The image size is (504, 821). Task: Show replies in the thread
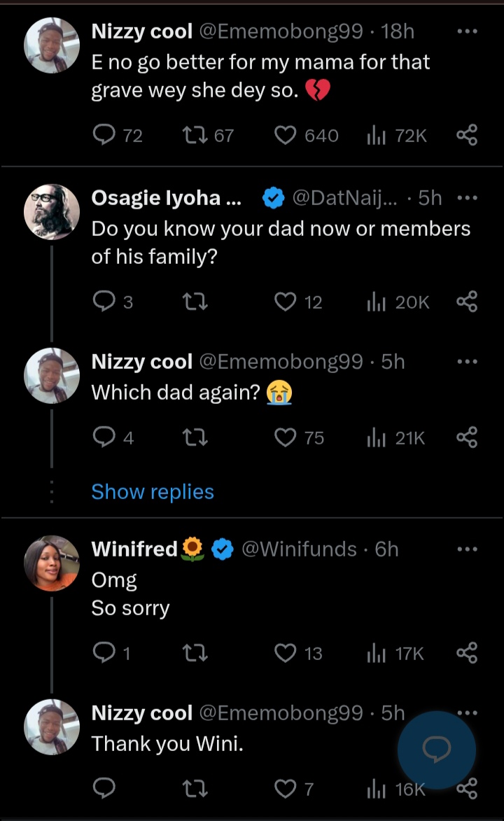pyautogui.click(x=153, y=492)
